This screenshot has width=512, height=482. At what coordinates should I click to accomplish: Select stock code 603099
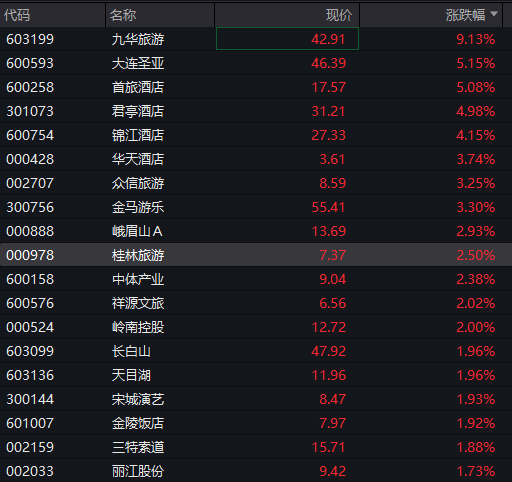(x=30, y=351)
